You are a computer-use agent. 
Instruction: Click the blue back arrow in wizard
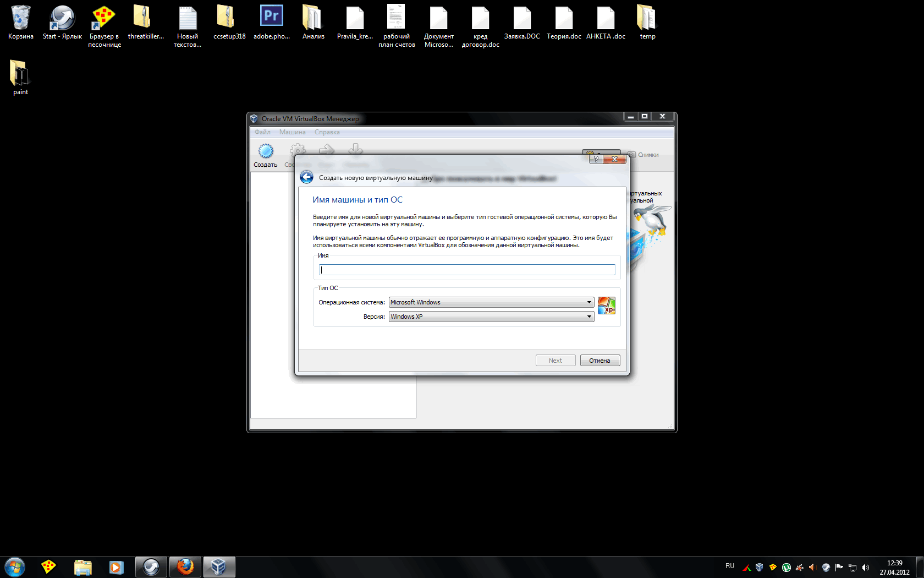point(306,177)
